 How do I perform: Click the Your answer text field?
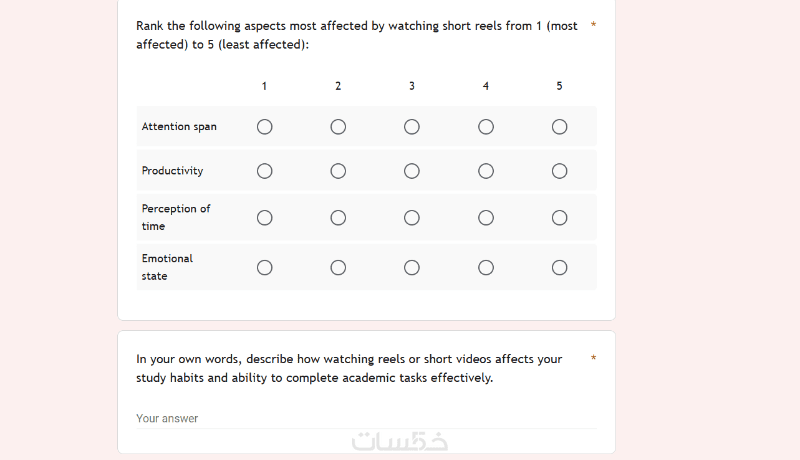pyautogui.click(x=366, y=418)
